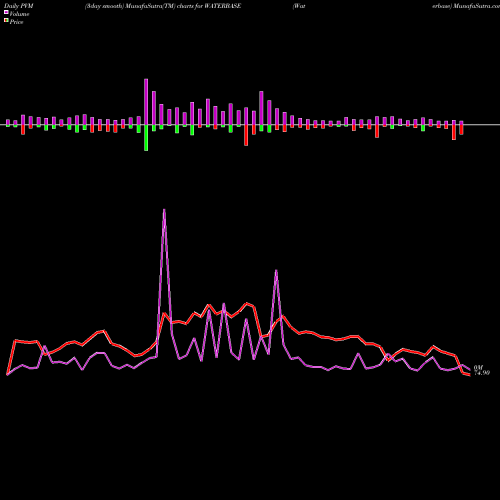Click the 74.99 price value label

[482, 373]
